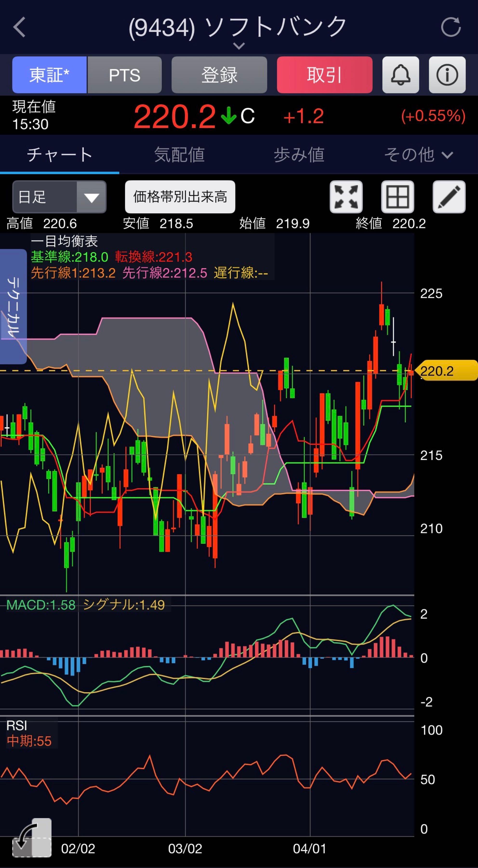Image resolution: width=478 pixels, height=868 pixels.
Task: Expand chart to fullscreen
Action: click(x=346, y=197)
